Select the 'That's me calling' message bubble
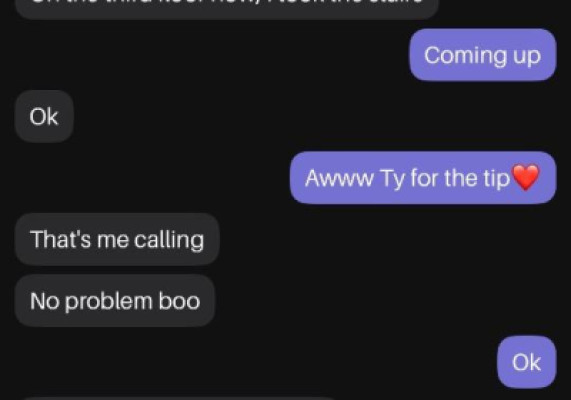This screenshot has height=400, width=571. tap(117, 239)
